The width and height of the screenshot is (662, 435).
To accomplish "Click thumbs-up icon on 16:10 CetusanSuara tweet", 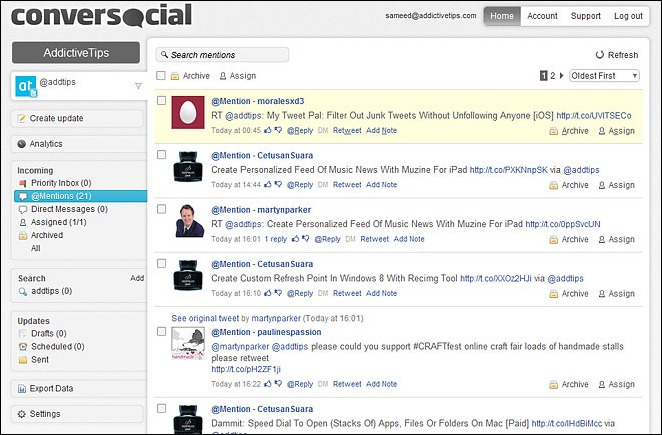I will click(268, 293).
